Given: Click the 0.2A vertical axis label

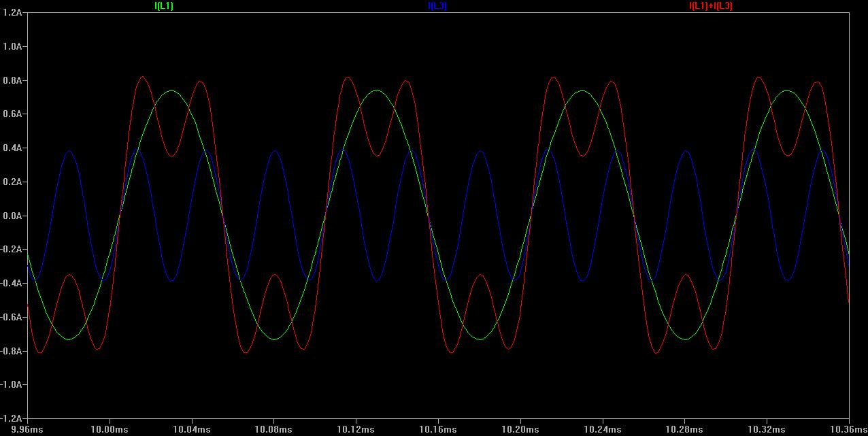Looking at the screenshot, I should click(14, 182).
